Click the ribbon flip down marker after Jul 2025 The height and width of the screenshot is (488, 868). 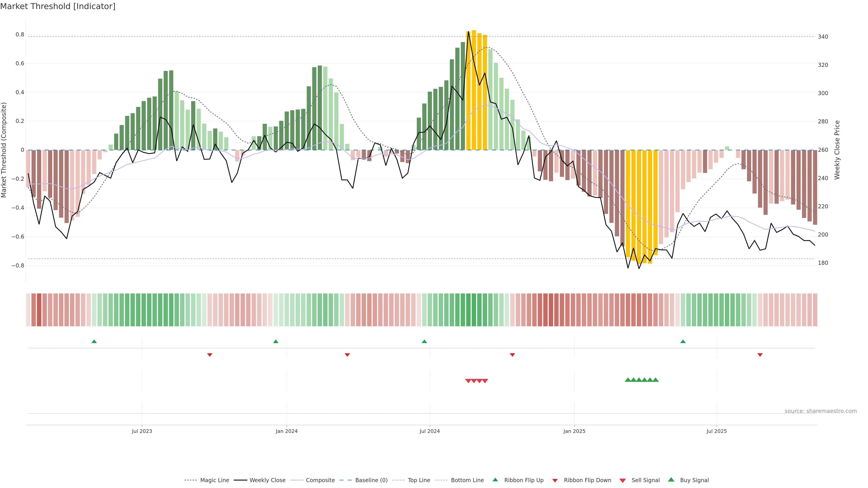760,355
